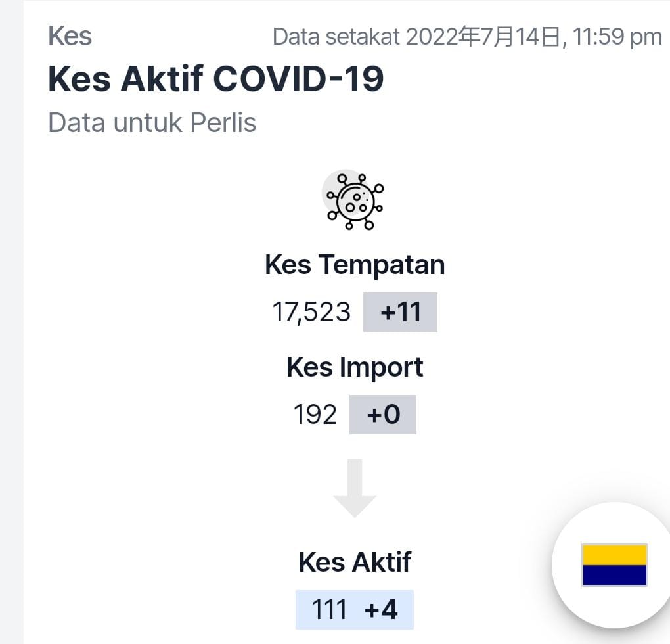Click the Kes section label at top
Image resolution: width=670 pixels, height=644 pixels.
(70, 36)
